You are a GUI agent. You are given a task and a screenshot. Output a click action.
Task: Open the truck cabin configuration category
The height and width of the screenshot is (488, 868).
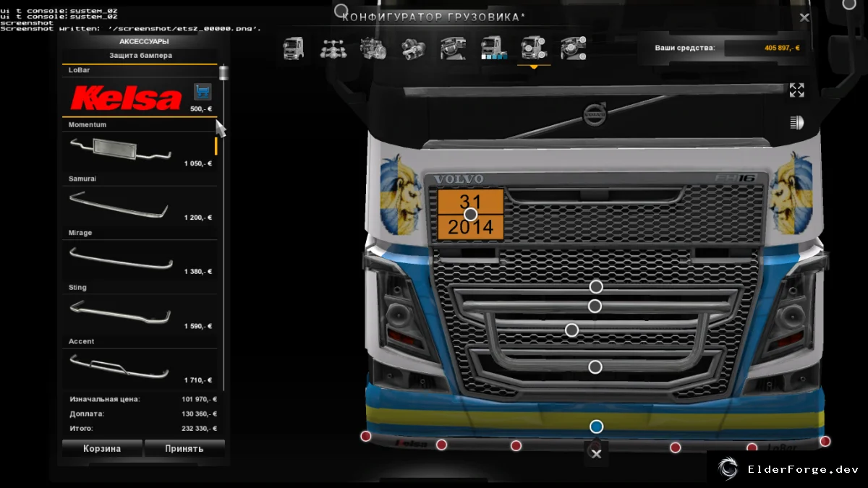click(x=293, y=48)
